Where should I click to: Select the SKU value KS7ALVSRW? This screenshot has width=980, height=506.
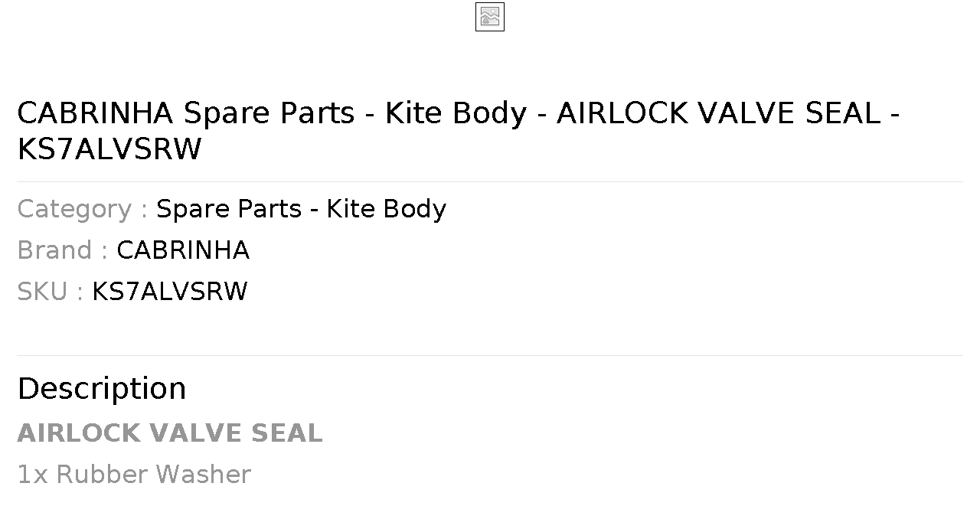[x=170, y=292]
